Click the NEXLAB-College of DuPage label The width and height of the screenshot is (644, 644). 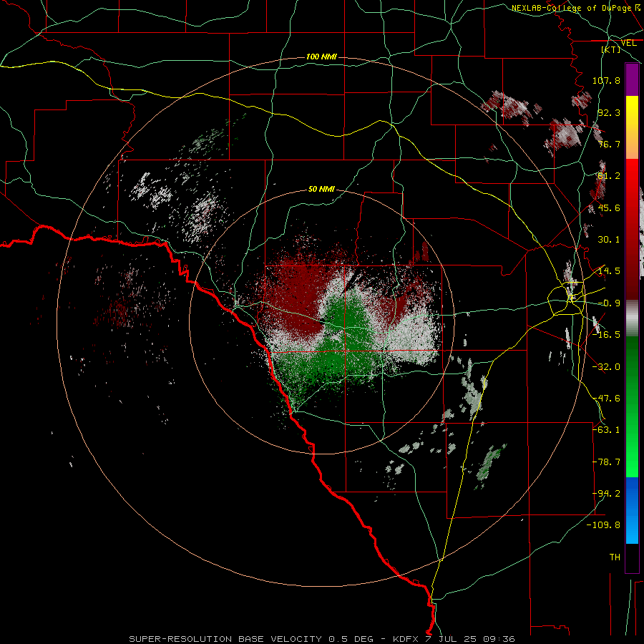[571, 8]
